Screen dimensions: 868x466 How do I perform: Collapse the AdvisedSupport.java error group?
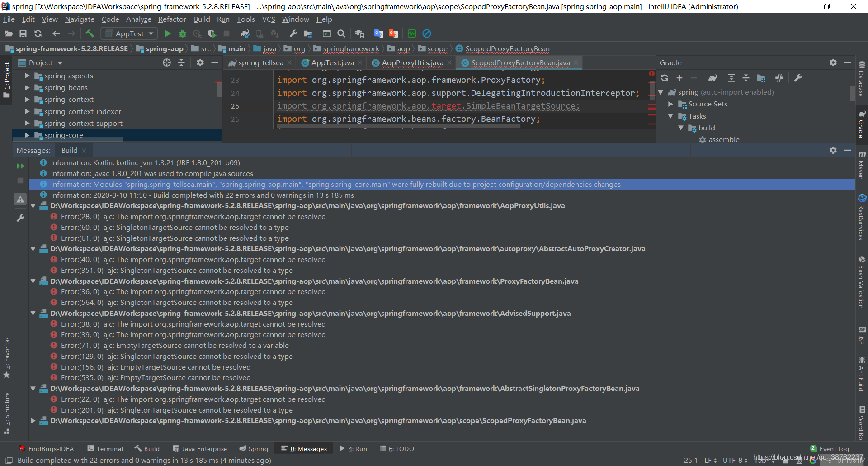33,314
